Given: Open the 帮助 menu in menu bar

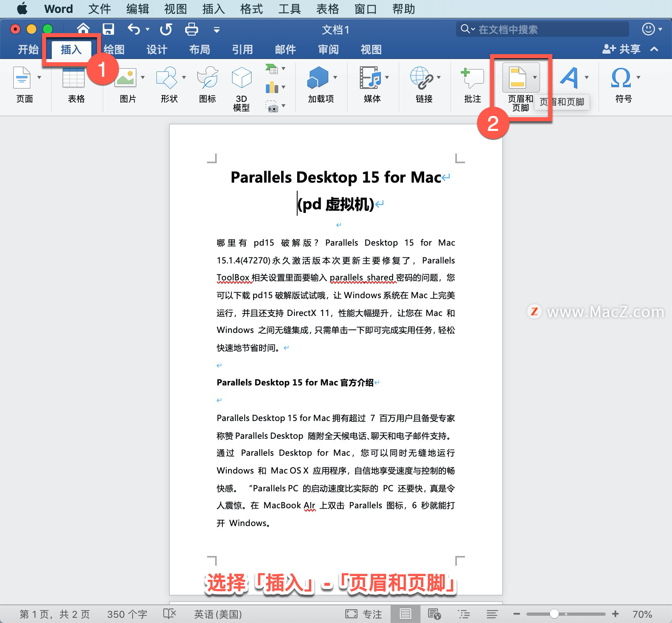Looking at the screenshot, I should coord(404,9).
